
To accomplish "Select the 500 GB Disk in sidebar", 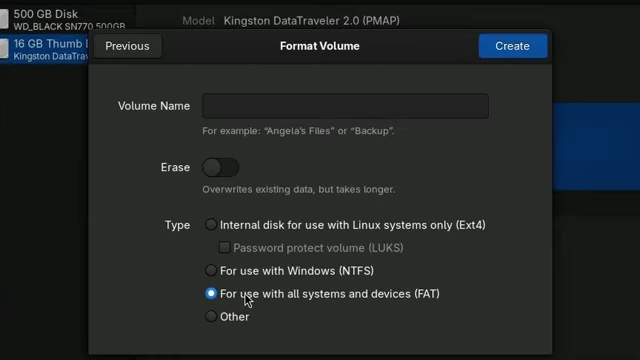I will pyautogui.click(x=67, y=20).
